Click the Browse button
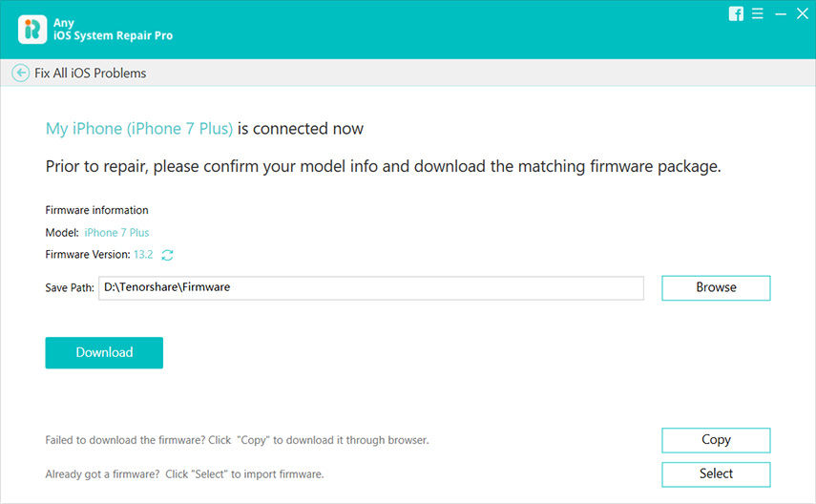Screen dimensions: 816x504 point(716,288)
